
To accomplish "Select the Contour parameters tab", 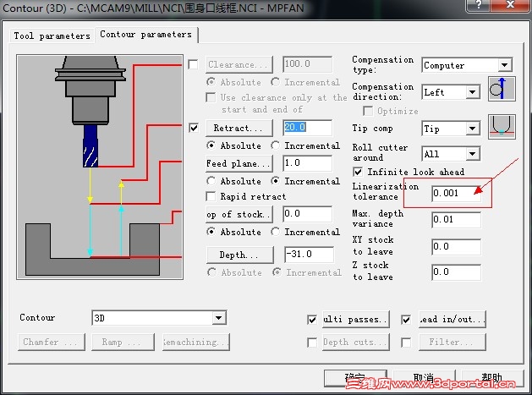I will point(145,35).
